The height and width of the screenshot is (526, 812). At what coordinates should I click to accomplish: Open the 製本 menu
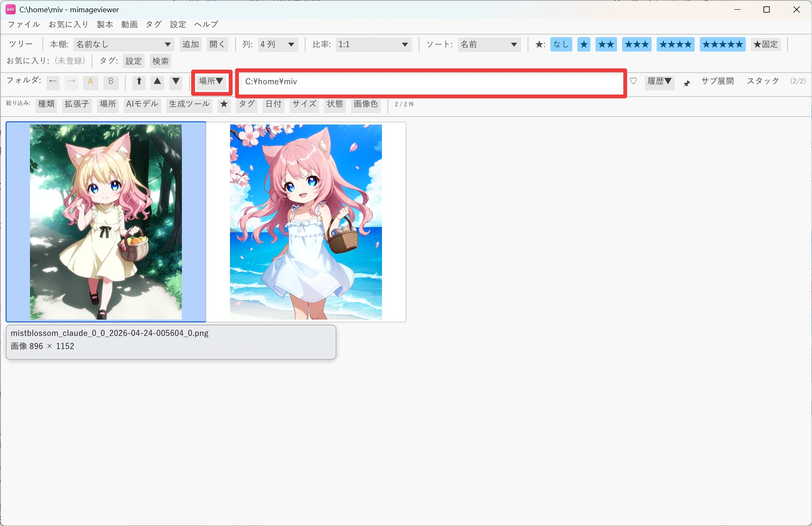(105, 24)
